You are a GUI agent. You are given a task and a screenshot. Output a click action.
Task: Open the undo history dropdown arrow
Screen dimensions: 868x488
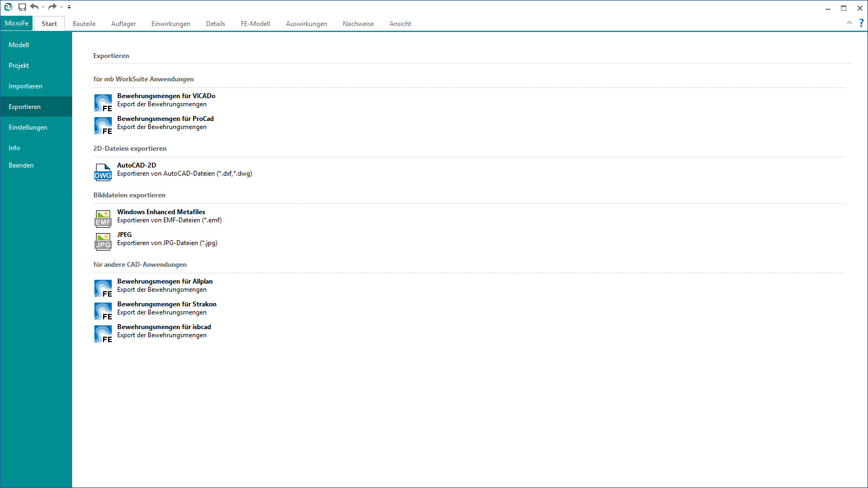pos(43,8)
